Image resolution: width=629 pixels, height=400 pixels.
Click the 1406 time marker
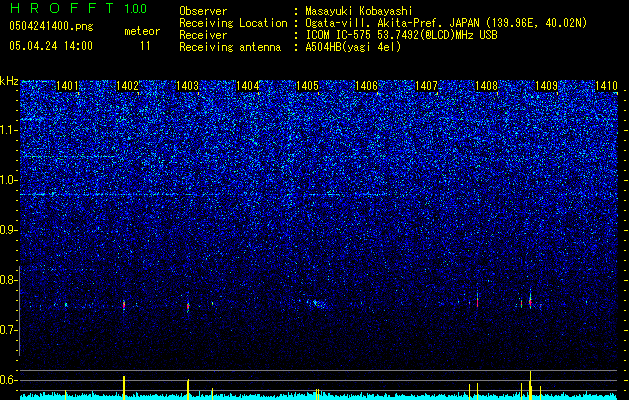(x=367, y=86)
